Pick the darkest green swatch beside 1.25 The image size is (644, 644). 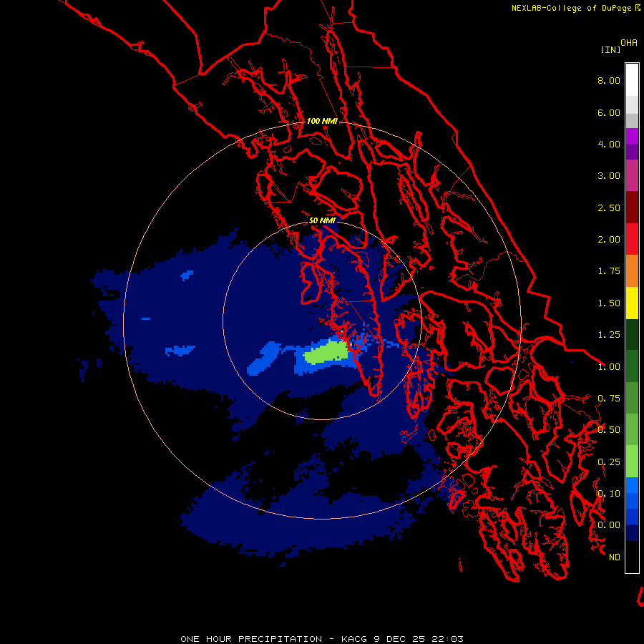[x=632, y=334]
